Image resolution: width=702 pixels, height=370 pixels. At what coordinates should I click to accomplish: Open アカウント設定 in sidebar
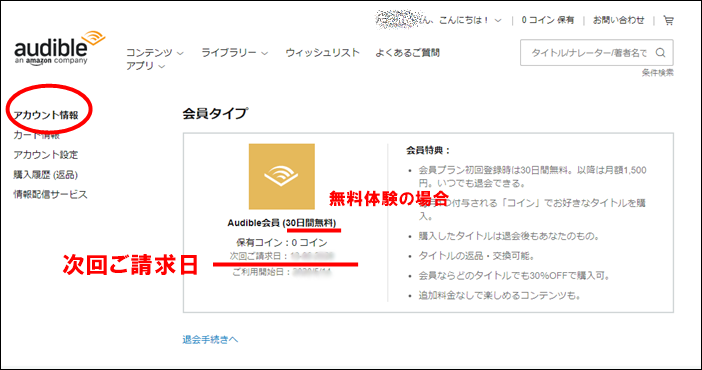(46, 155)
